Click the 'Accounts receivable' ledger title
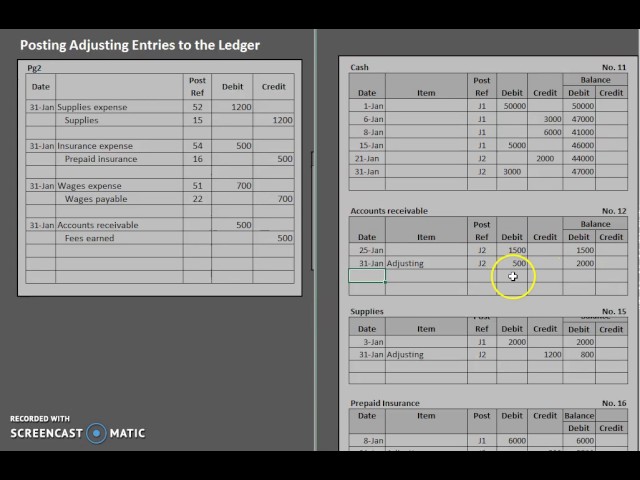This screenshot has width=640, height=480. [x=389, y=211]
